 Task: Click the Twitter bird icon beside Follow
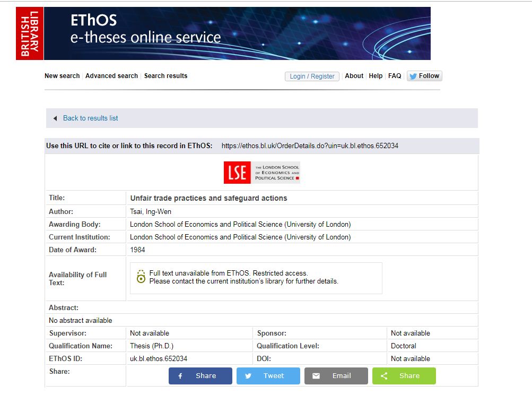[x=413, y=76]
